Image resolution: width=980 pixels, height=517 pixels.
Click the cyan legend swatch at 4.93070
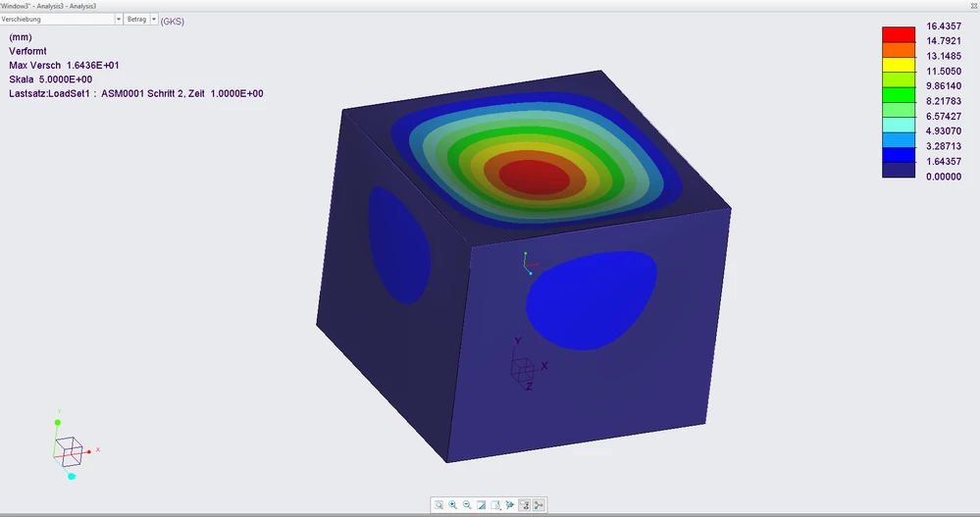[x=899, y=125]
